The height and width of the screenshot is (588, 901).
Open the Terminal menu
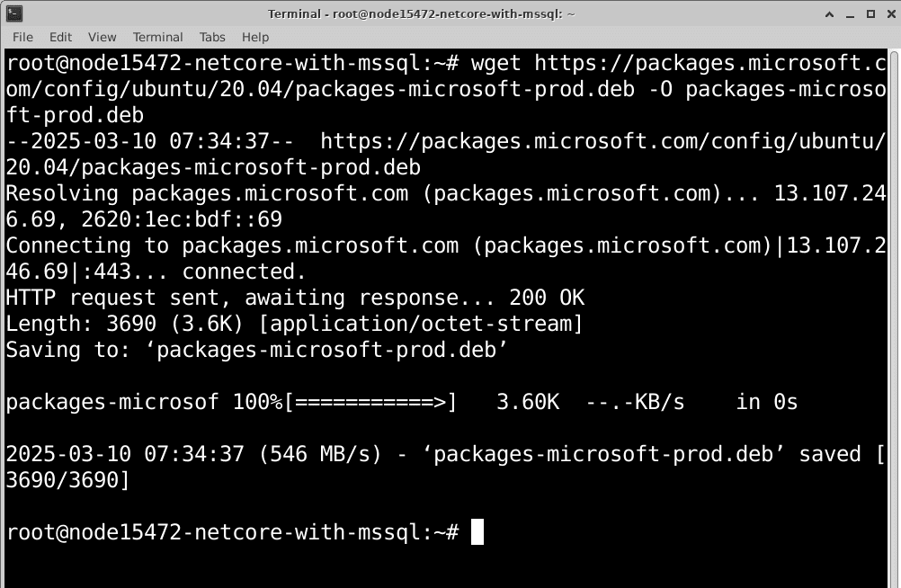[x=157, y=37]
